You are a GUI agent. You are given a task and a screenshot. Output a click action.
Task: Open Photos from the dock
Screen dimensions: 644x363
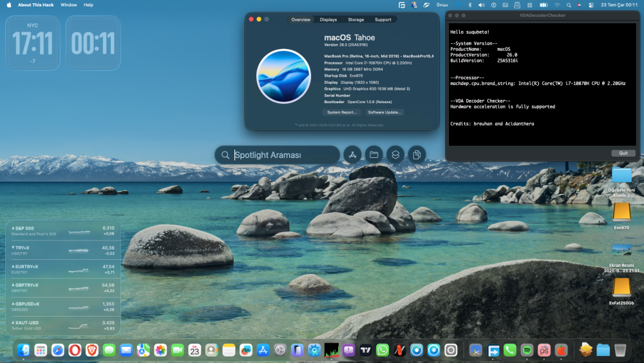160,350
